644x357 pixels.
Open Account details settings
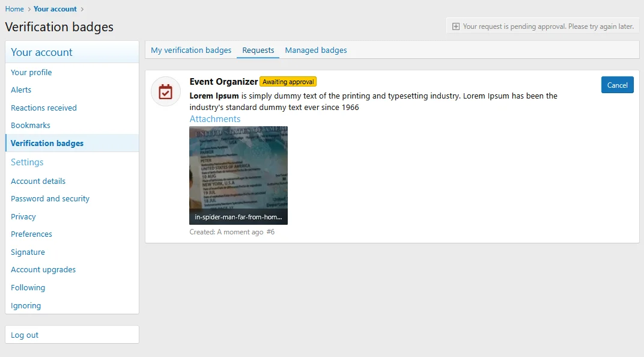tap(72, 181)
